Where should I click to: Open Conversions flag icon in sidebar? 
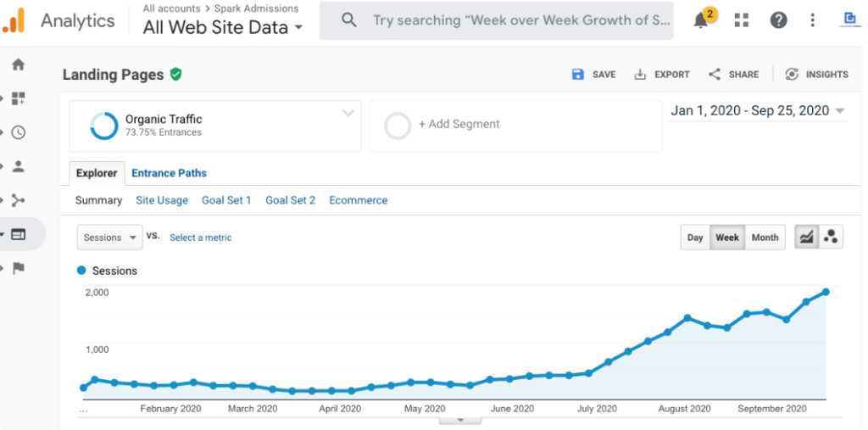(18, 268)
